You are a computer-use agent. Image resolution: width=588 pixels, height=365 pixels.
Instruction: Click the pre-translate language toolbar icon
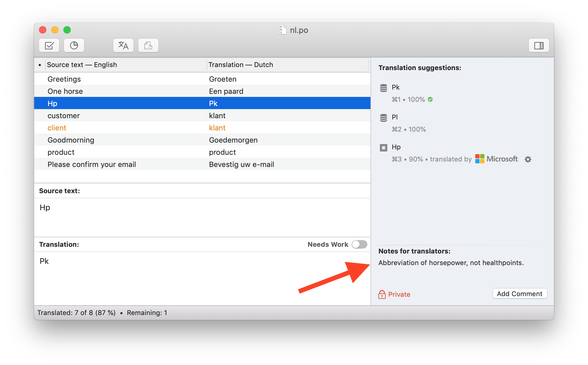tap(123, 46)
